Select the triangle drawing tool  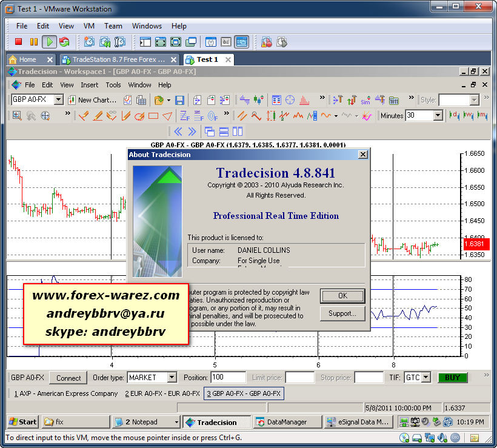[167, 116]
